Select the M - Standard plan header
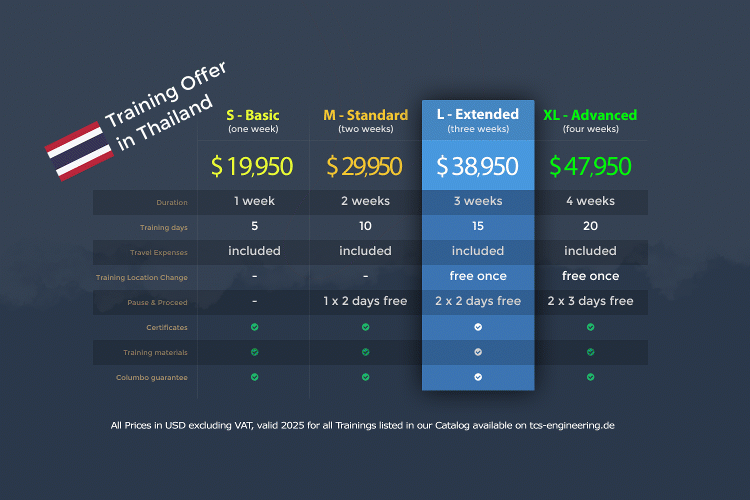This screenshot has width=750, height=500. [x=365, y=115]
